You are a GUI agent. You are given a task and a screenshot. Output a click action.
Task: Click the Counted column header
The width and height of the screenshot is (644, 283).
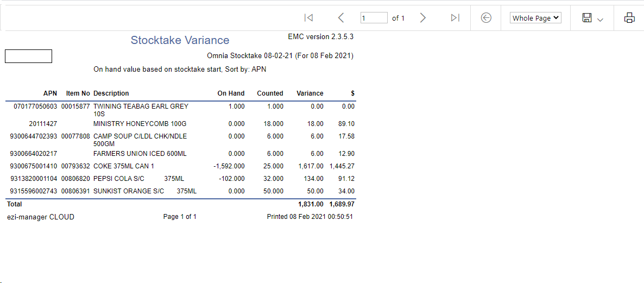pos(270,93)
